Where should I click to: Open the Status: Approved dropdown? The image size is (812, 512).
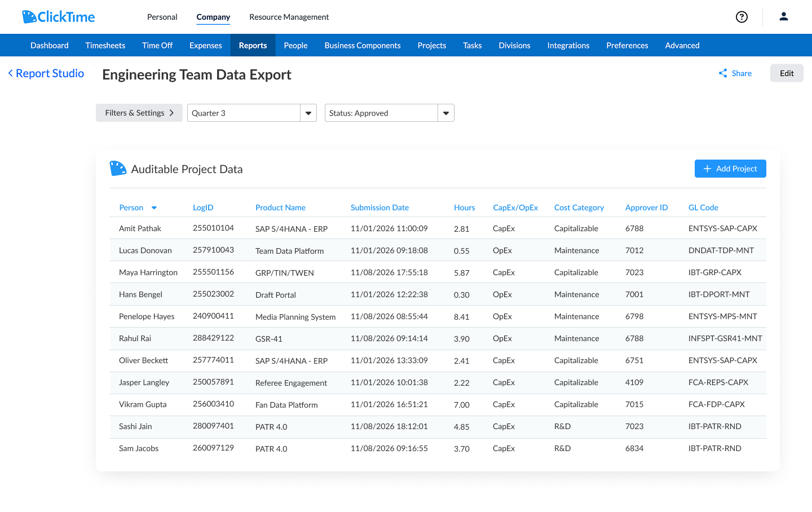pyautogui.click(x=445, y=113)
